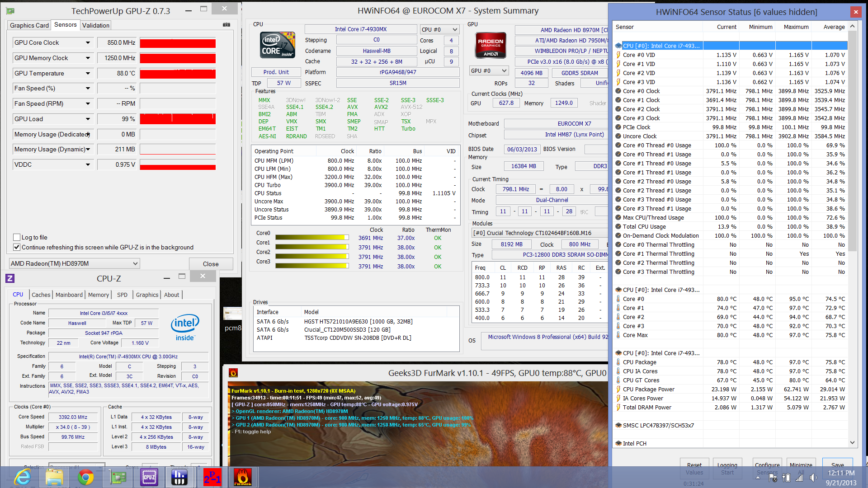Open the About tab in CPU-Z
868x488 pixels.
coord(171,295)
